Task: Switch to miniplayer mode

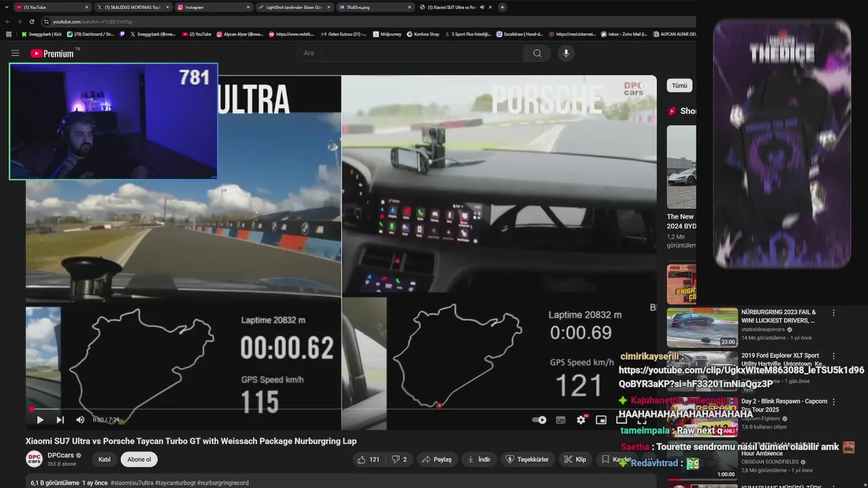Action: pyautogui.click(x=601, y=420)
